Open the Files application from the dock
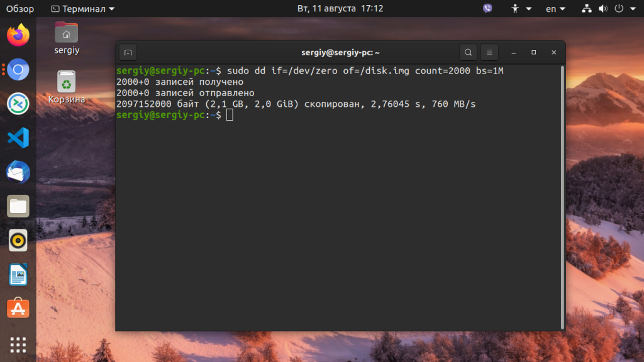This screenshot has height=362, width=644. point(18,207)
